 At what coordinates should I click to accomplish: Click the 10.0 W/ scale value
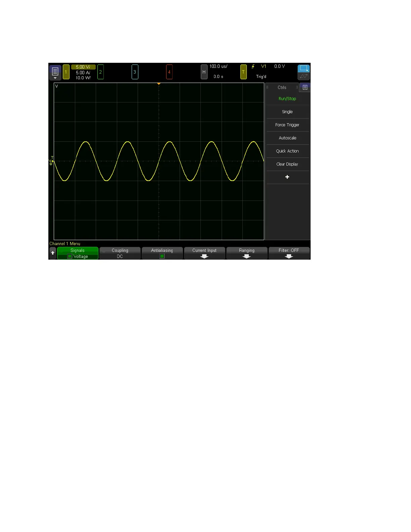click(x=83, y=78)
